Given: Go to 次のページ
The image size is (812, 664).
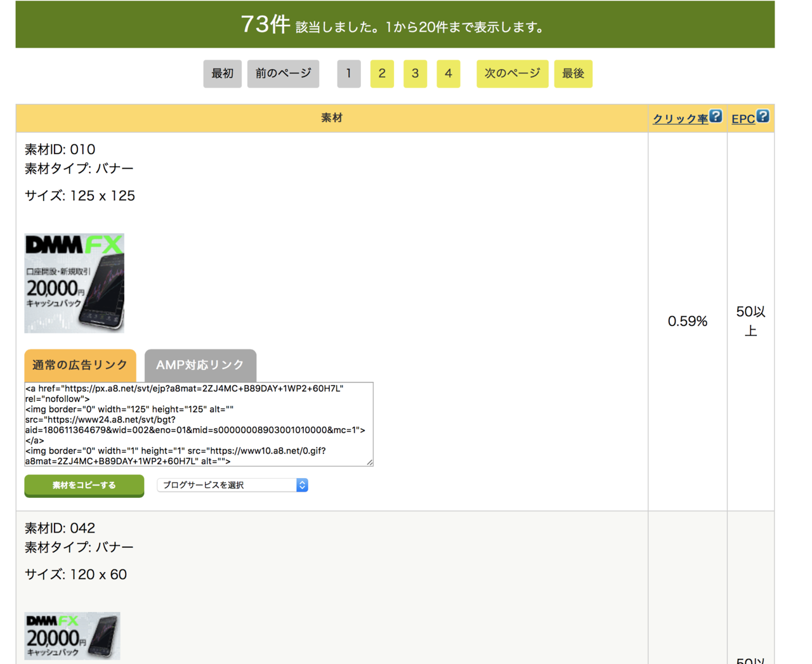Looking at the screenshot, I should coord(513,74).
